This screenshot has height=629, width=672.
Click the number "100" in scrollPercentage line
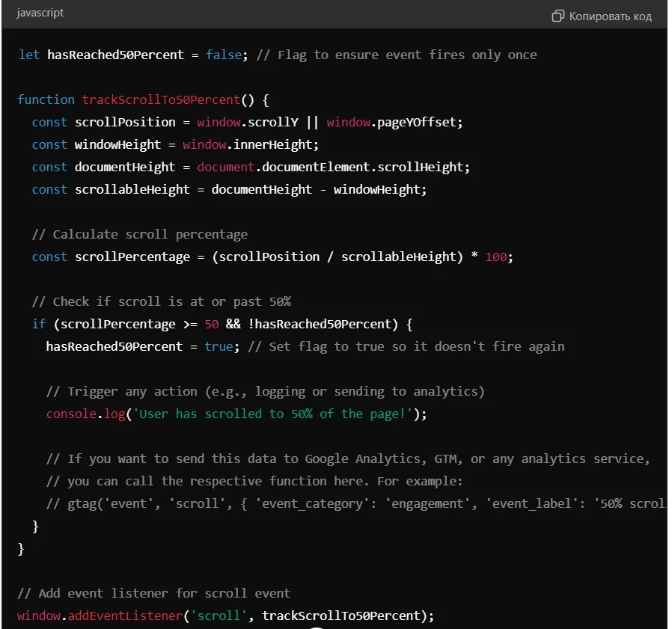495,257
